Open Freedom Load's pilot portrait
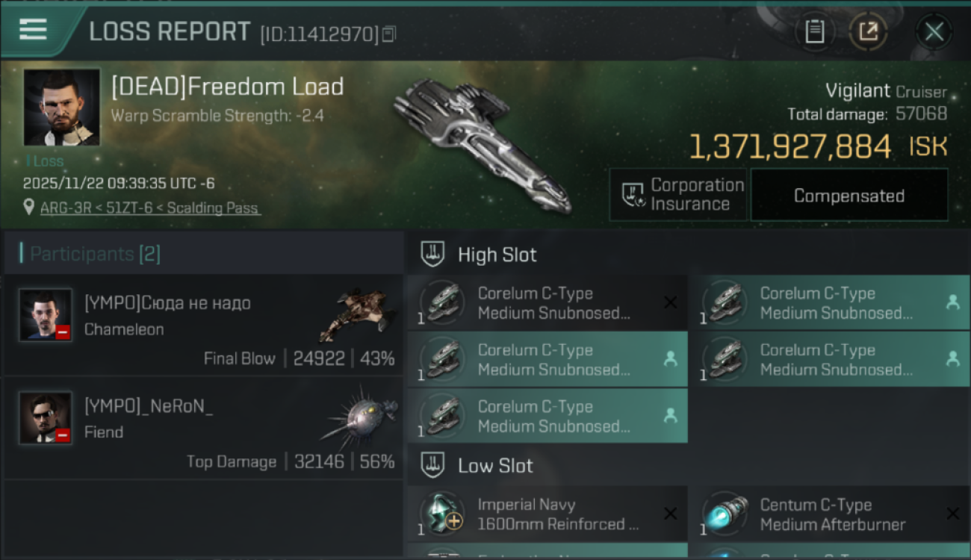This screenshot has width=971, height=560. coord(61,107)
